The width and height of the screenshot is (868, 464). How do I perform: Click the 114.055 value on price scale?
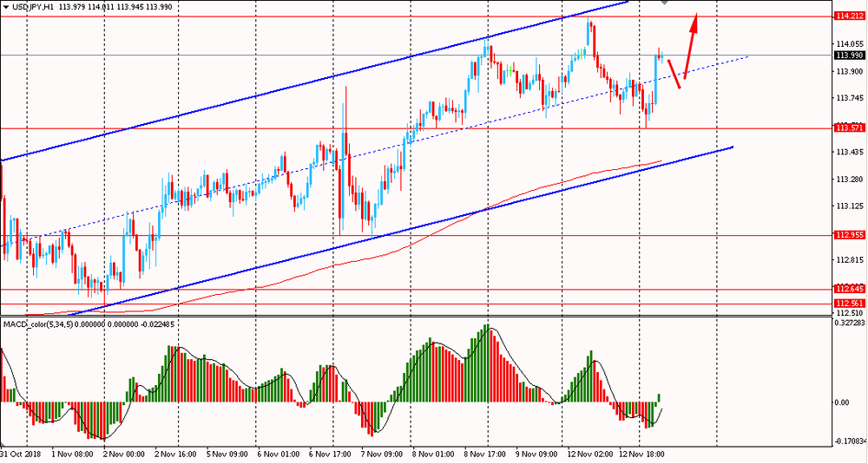point(848,43)
